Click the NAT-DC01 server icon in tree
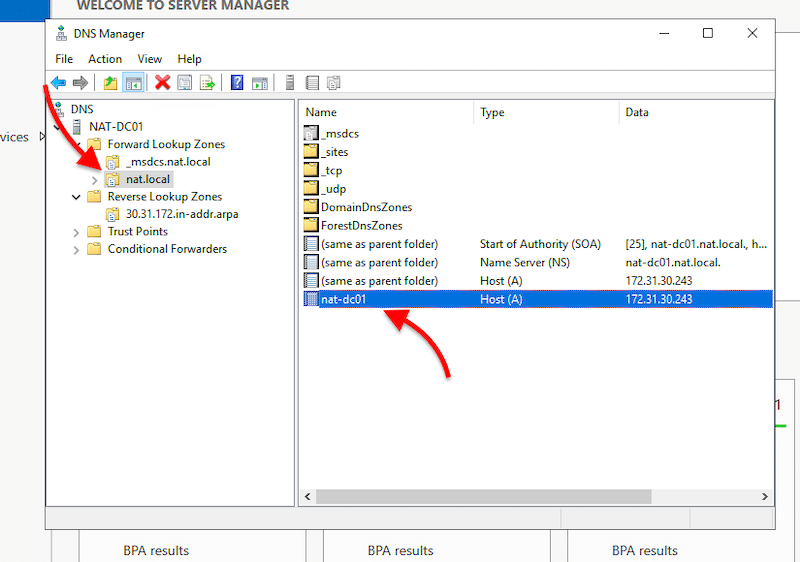 [x=77, y=126]
